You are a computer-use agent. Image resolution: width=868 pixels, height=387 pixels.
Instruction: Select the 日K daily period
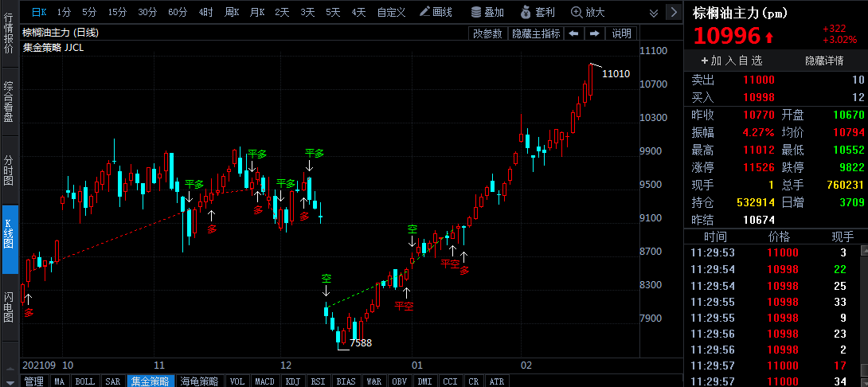pos(39,12)
